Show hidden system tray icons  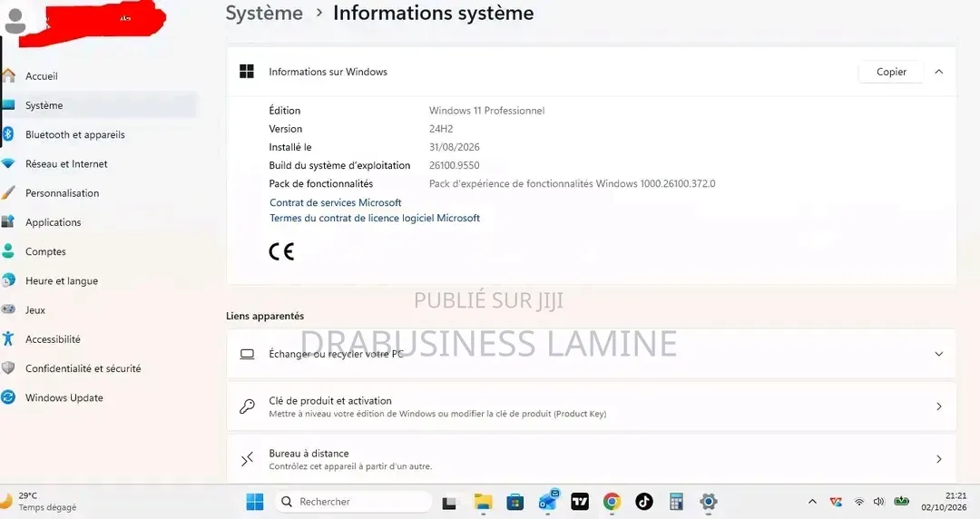pyautogui.click(x=812, y=502)
